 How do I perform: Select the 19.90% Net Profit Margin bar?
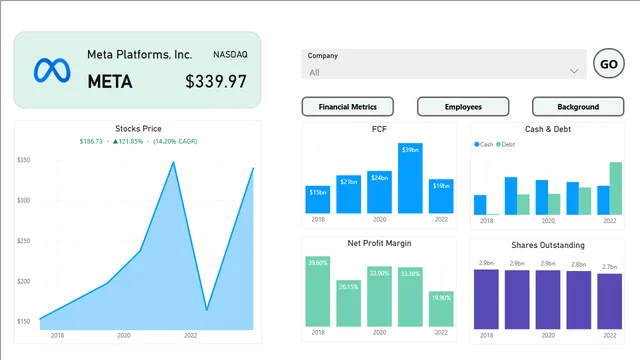(x=441, y=309)
